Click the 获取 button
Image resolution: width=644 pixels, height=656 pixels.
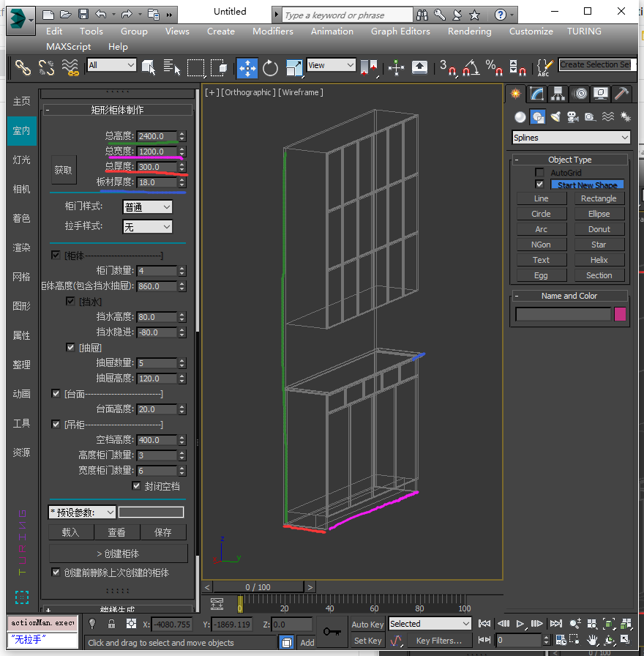(64, 170)
